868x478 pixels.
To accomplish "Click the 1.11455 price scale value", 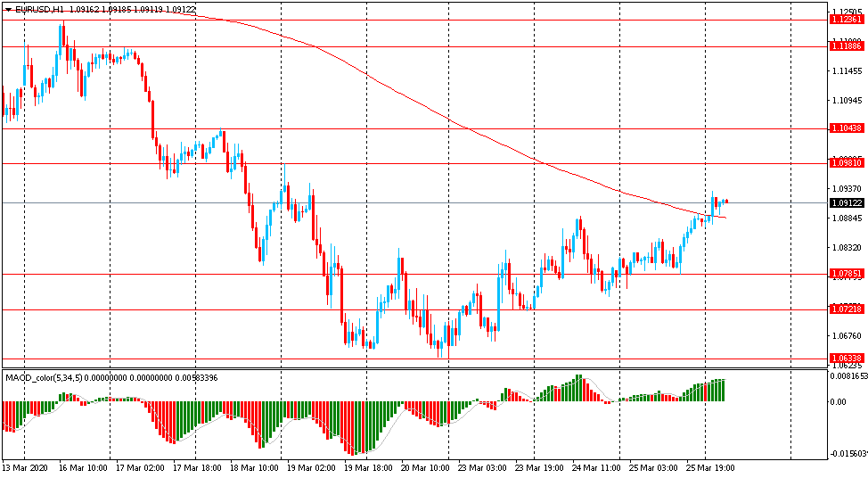I will (x=847, y=70).
